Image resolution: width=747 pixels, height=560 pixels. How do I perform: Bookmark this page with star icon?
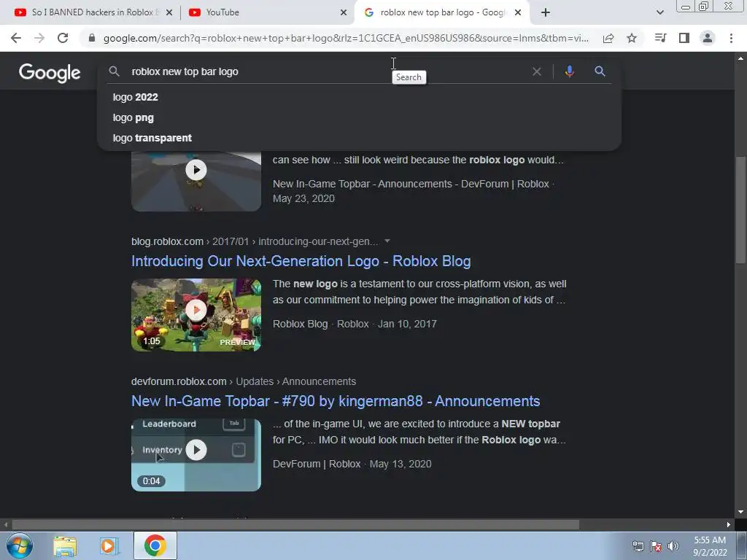click(x=632, y=38)
